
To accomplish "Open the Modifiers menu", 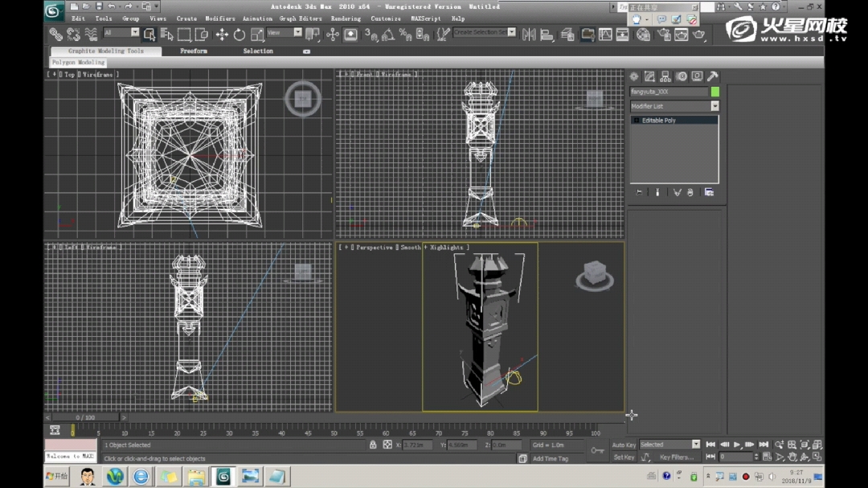I will [x=219, y=18].
